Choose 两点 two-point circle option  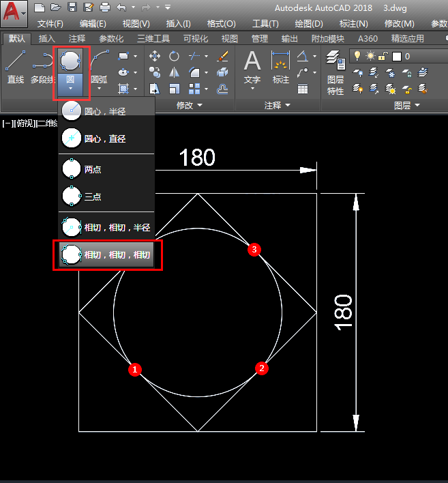point(106,169)
